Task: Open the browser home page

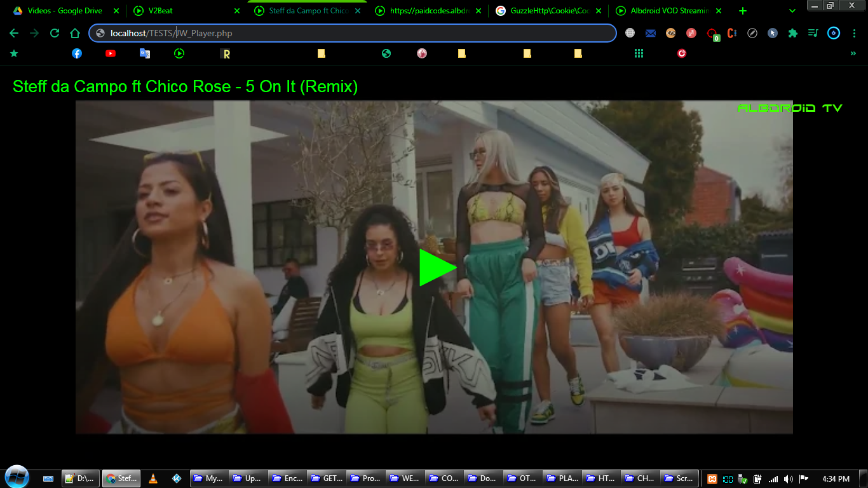Action: [x=75, y=33]
